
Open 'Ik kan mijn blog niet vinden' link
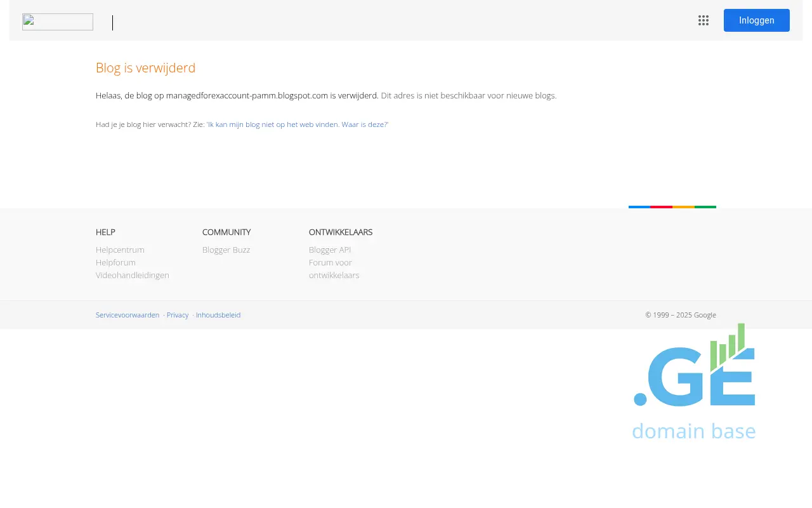click(x=298, y=124)
